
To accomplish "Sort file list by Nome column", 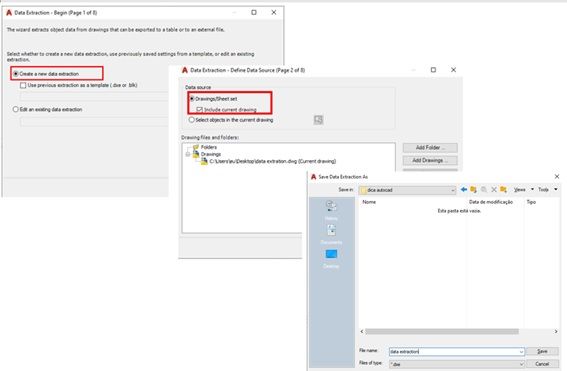I will coord(369,202).
